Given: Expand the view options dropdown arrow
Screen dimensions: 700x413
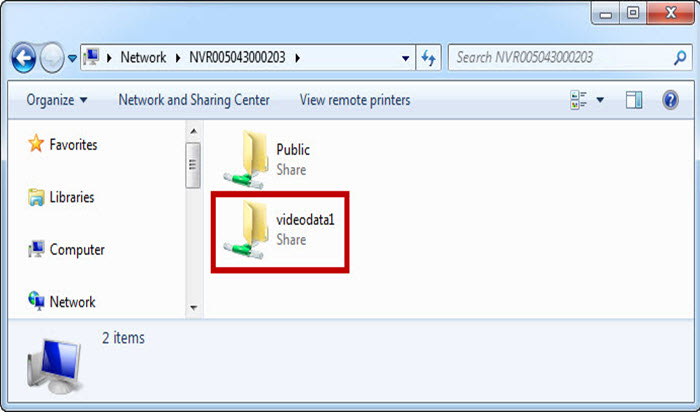Looking at the screenshot, I should 600,100.
